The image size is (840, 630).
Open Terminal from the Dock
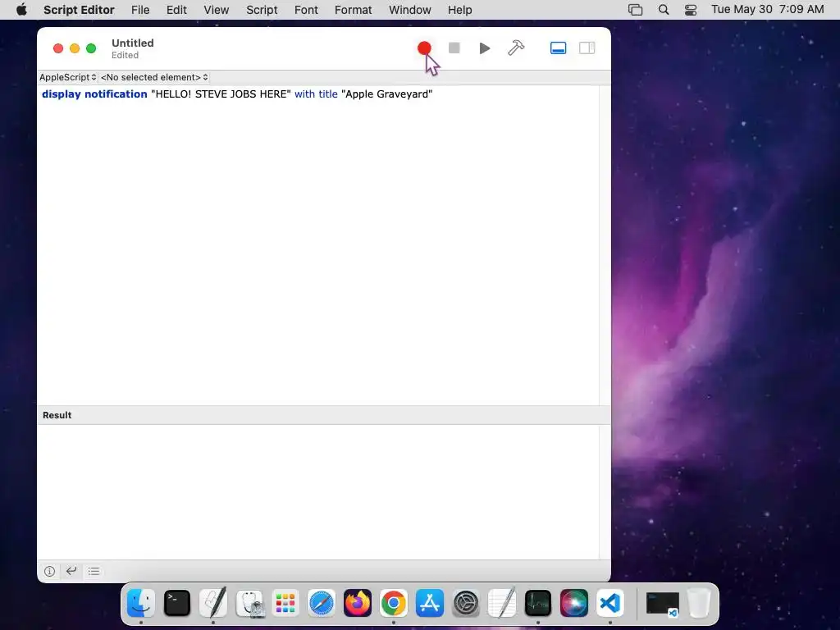pos(177,603)
